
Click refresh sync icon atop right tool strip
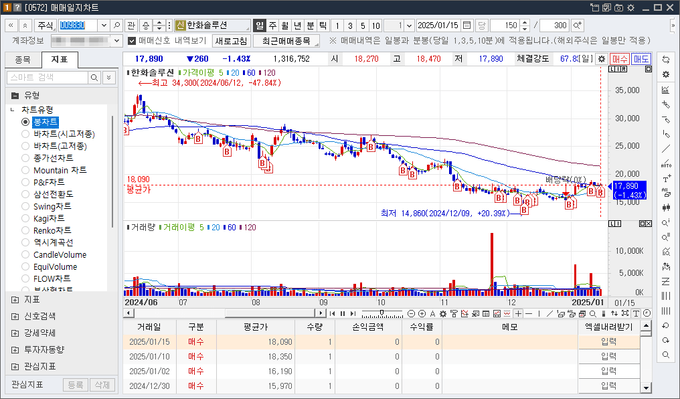[x=666, y=60]
